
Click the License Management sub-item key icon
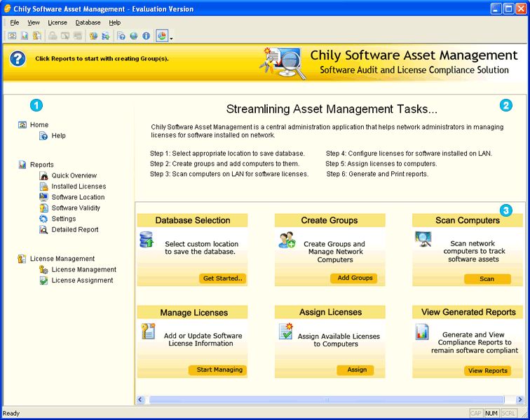point(43,269)
